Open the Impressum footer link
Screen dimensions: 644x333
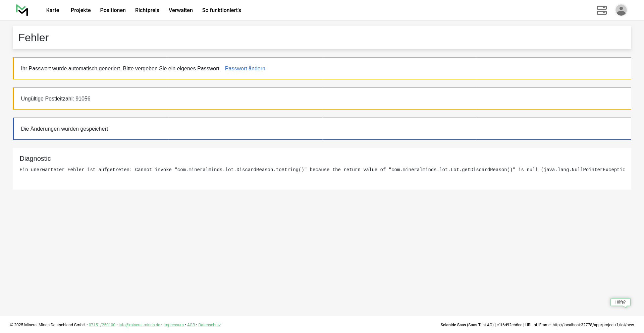pyautogui.click(x=173, y=325)
